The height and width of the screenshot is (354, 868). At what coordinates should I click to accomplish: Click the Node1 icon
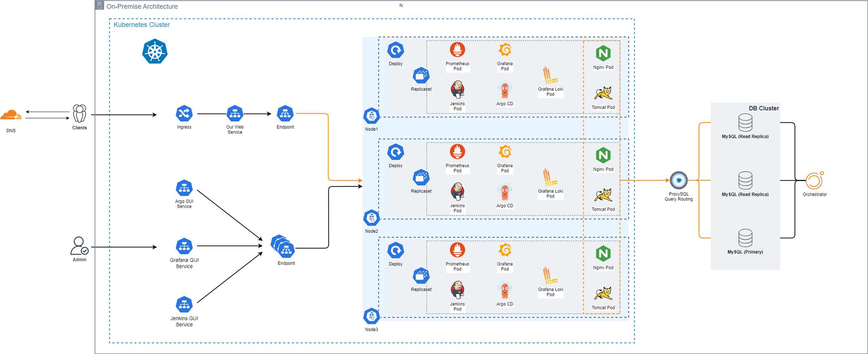click(x=371, y=116)
